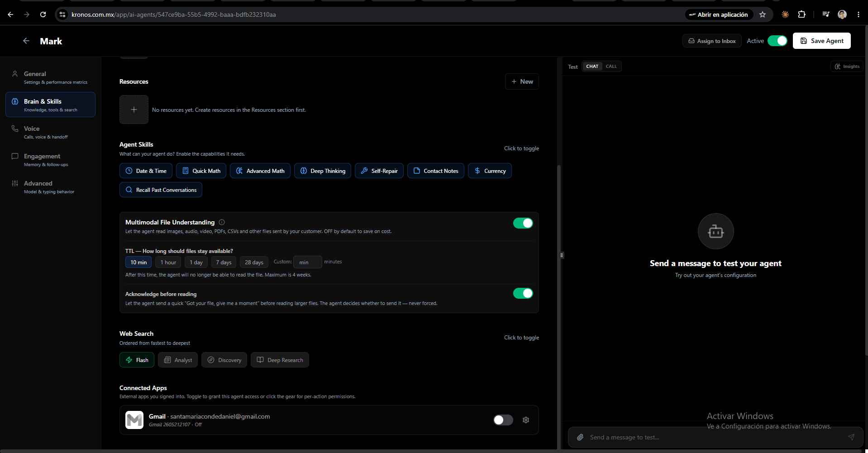Screen dimensions: 868x453
Task: Click the browser back arrow
Action: pyautogui.click(x=10, y=14)
